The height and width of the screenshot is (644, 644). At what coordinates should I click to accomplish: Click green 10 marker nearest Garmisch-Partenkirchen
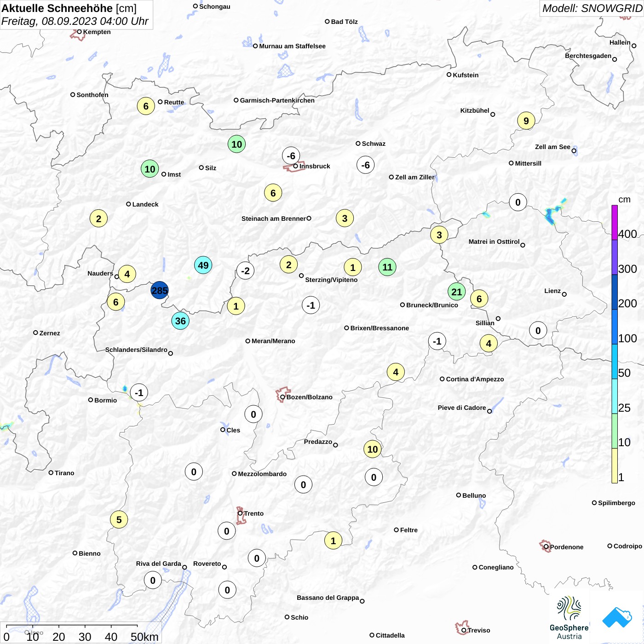coord(236,144)
